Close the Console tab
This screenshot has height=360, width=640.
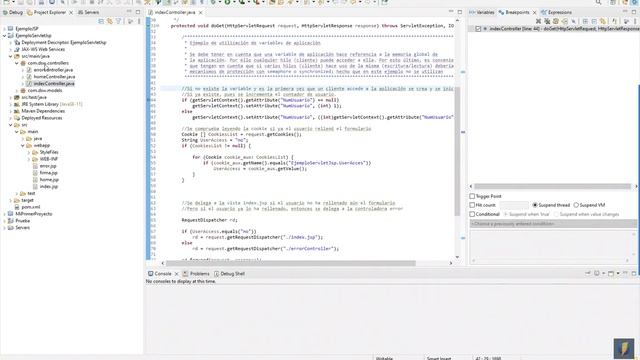pos(177,274)
